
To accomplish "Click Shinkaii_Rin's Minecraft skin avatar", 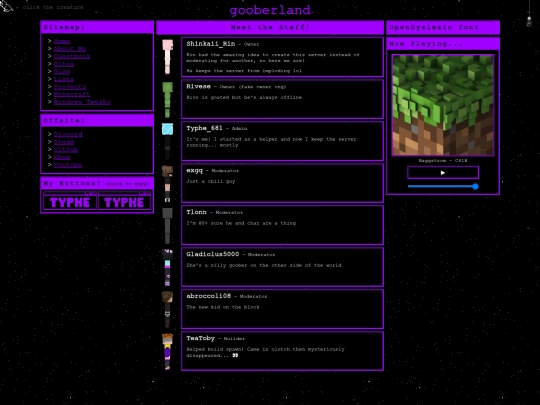I will (167, 57).
